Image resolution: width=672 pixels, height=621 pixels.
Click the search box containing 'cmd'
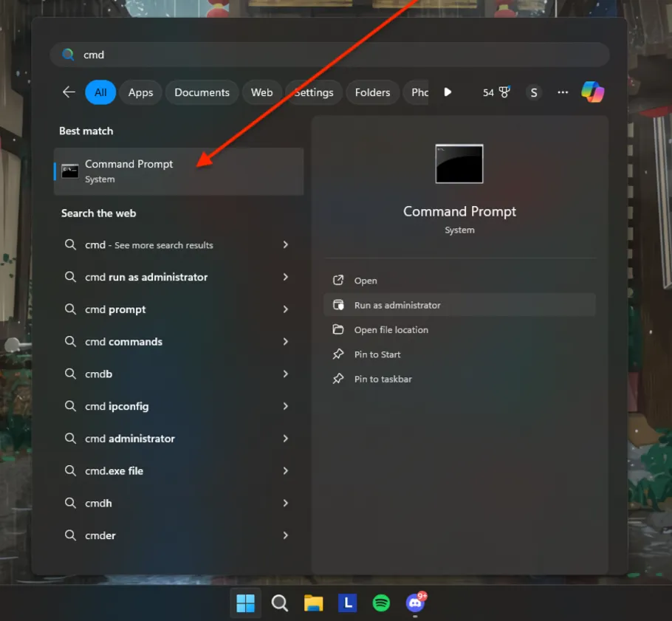(329, 55)
